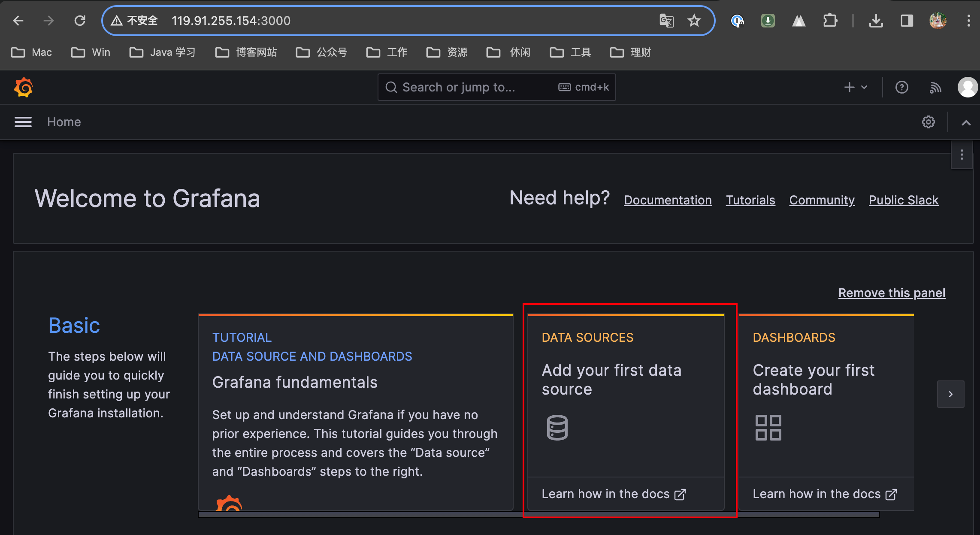The image size is (980, 535).
Task: Click the white triangle extension icon
Action: (x=799, y=21)
